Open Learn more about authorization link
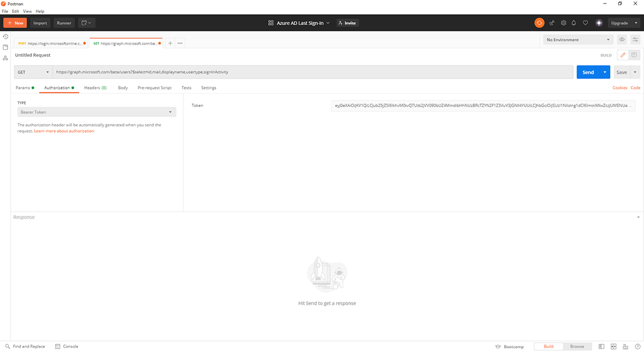 click(x=64, y=132)
